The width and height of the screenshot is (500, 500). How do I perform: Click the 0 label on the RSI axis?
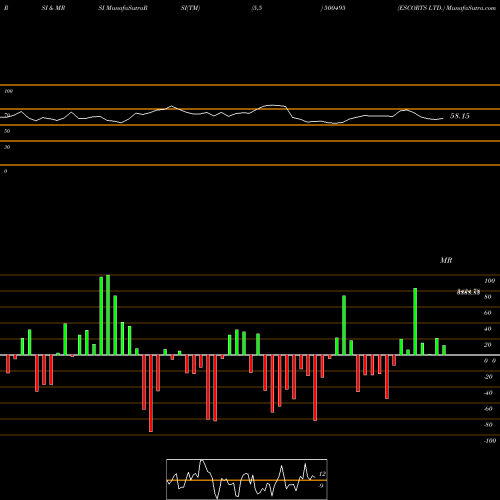[5, 171]
